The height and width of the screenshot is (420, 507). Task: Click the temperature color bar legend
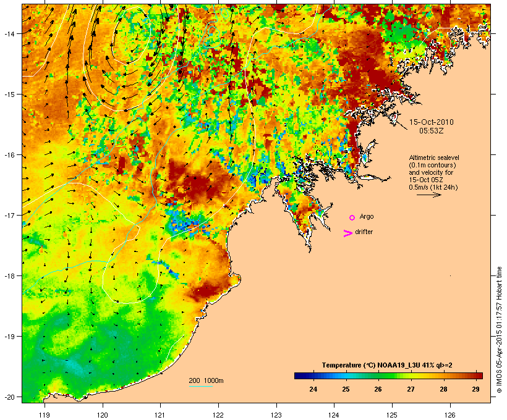(388, 376)
